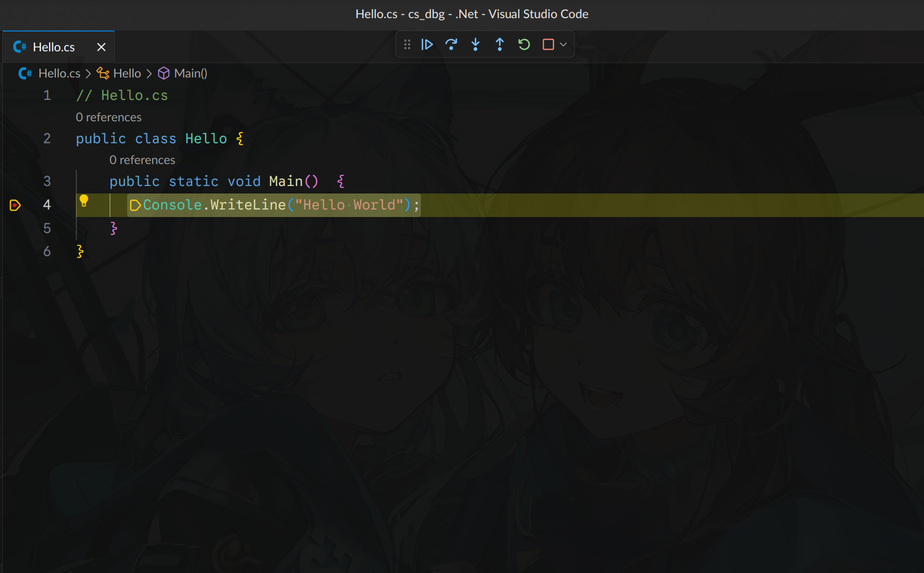The width and height of the screenshot is (924, 573).
Task: Open the lightbulb quick fix on line 4
Action: (84, 202)
